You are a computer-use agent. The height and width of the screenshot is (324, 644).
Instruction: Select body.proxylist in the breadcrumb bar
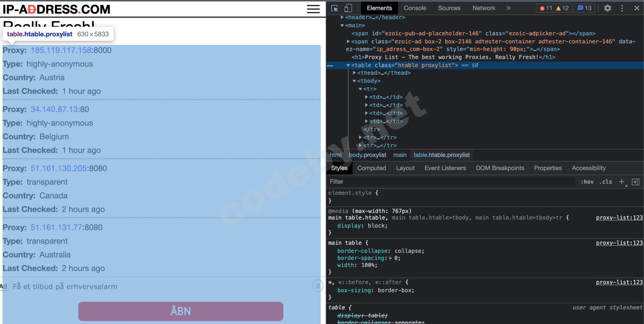click(367, 155)
